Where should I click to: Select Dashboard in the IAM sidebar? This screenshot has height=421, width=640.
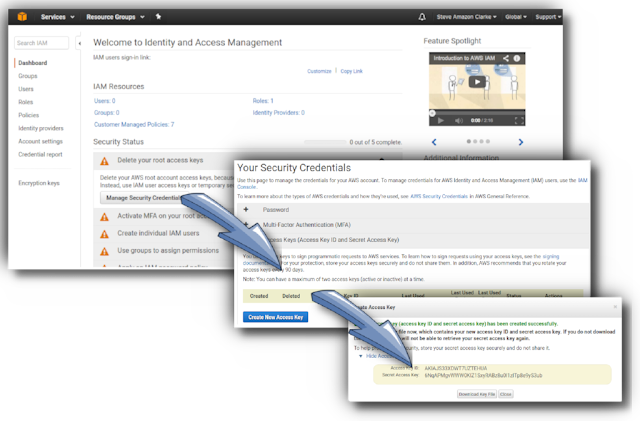33,63
